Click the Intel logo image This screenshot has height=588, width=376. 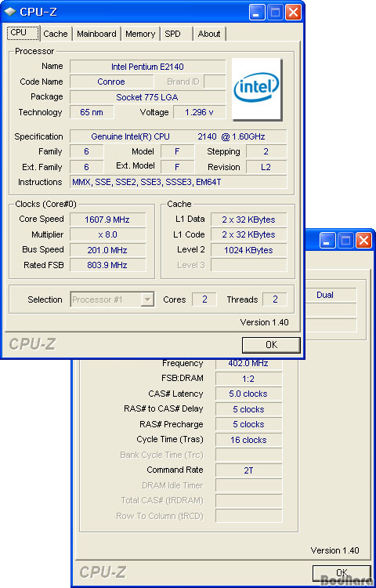coord(256,89)
